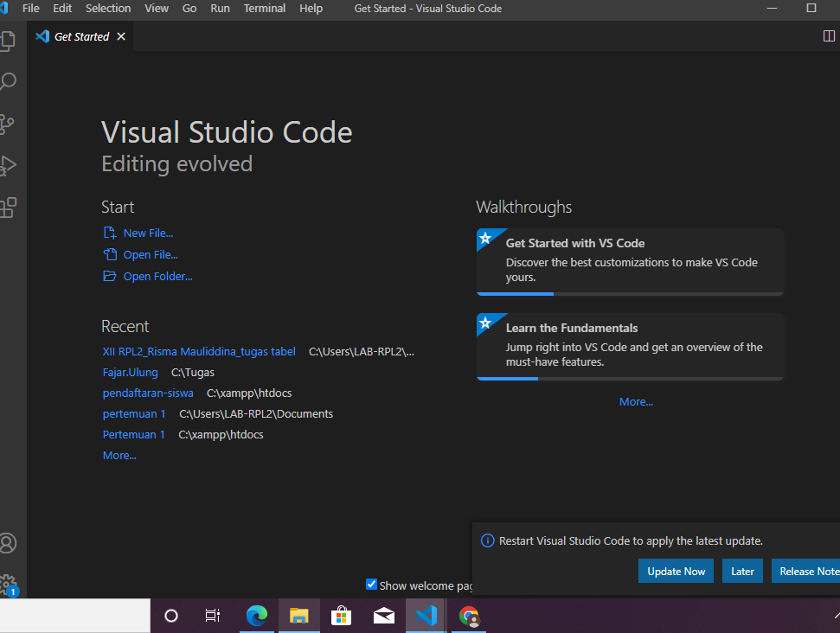Open recent folder pendaftaran-siswa

point(148,393)
